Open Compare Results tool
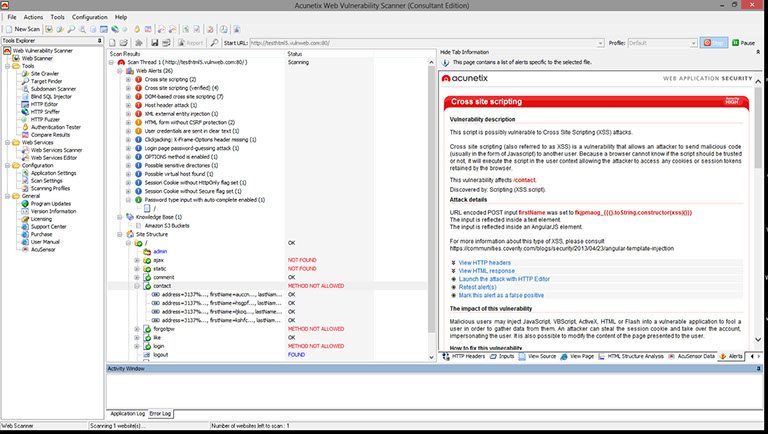 (x=50, y=135)
